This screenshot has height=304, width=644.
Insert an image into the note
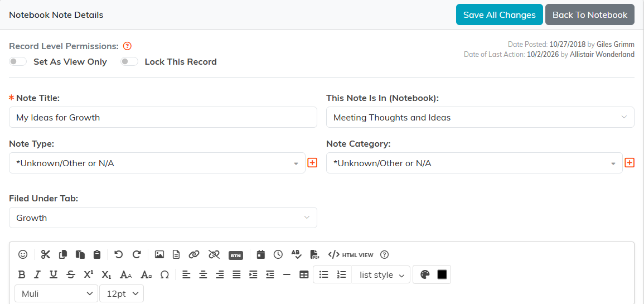pyautogui.click(x=159, y=255)
